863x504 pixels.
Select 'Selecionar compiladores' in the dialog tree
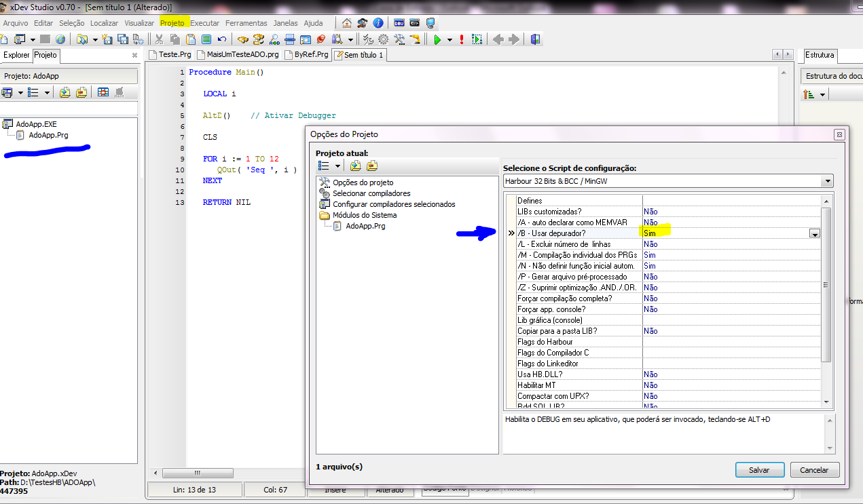(371, 193)
